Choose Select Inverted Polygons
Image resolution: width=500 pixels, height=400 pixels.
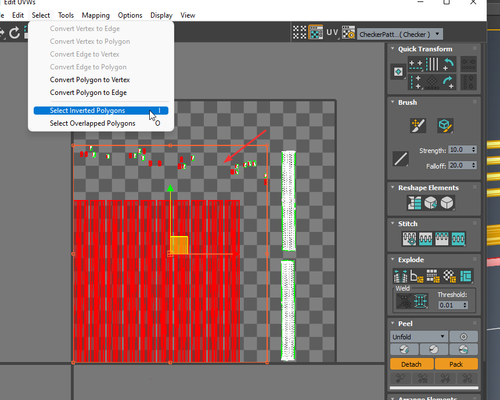[101, 111]
